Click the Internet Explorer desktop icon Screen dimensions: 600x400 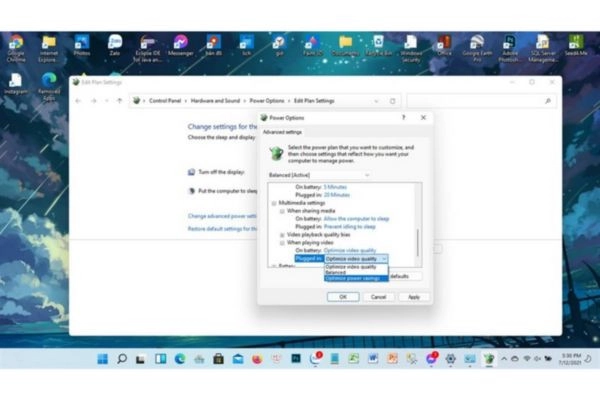[x=48, y=49]
